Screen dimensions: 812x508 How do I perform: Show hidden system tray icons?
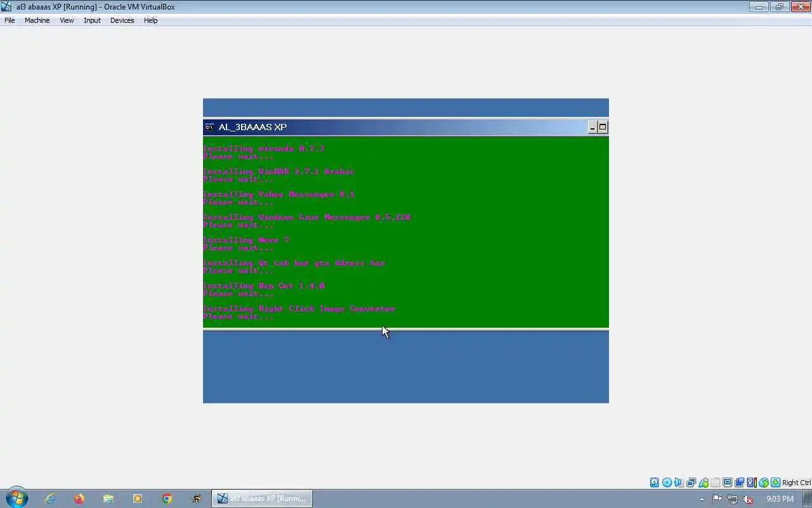pos(702,499)
